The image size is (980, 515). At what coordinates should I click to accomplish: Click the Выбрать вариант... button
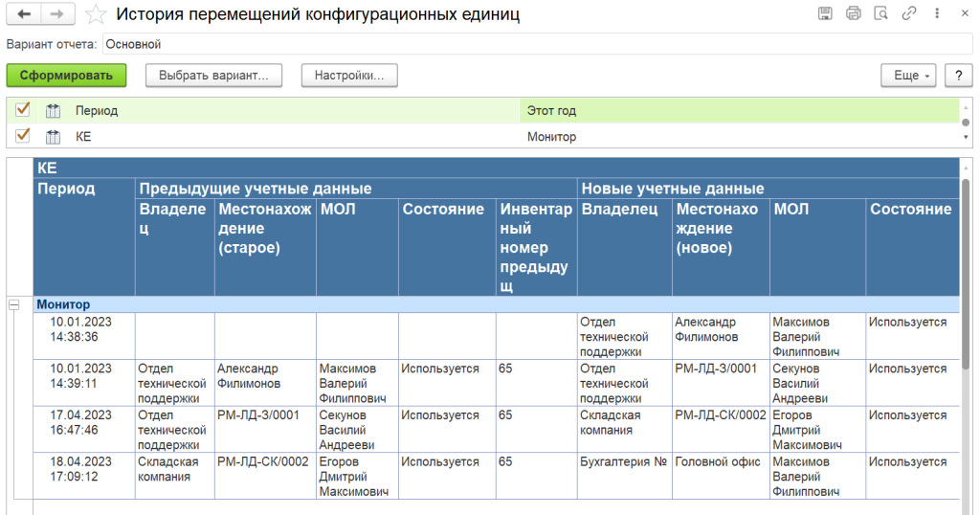[214, 76]
